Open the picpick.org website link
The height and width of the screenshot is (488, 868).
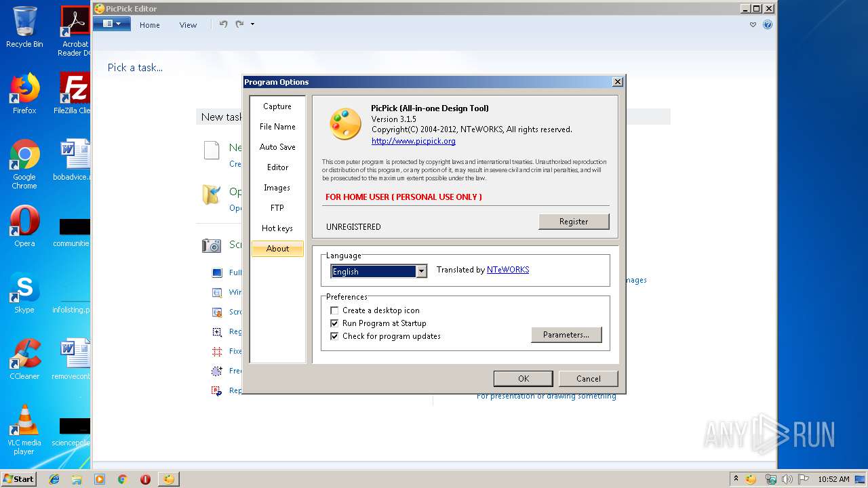414,141
